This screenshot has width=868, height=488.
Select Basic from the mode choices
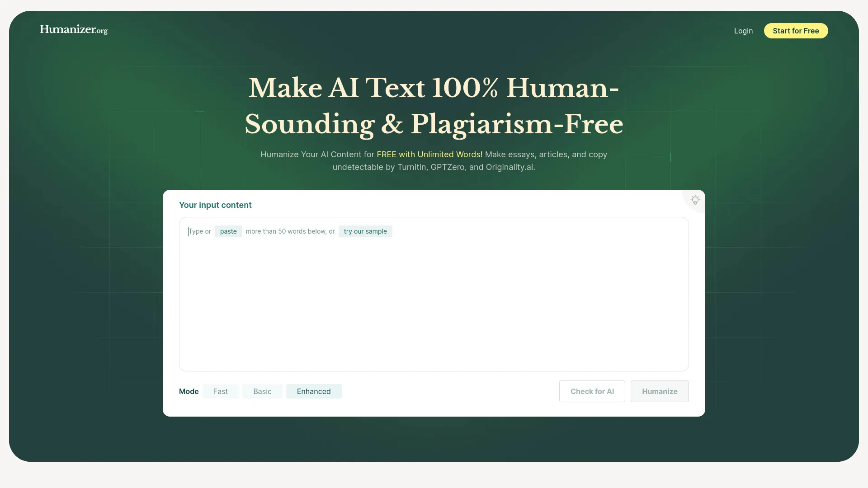(262, 391)
